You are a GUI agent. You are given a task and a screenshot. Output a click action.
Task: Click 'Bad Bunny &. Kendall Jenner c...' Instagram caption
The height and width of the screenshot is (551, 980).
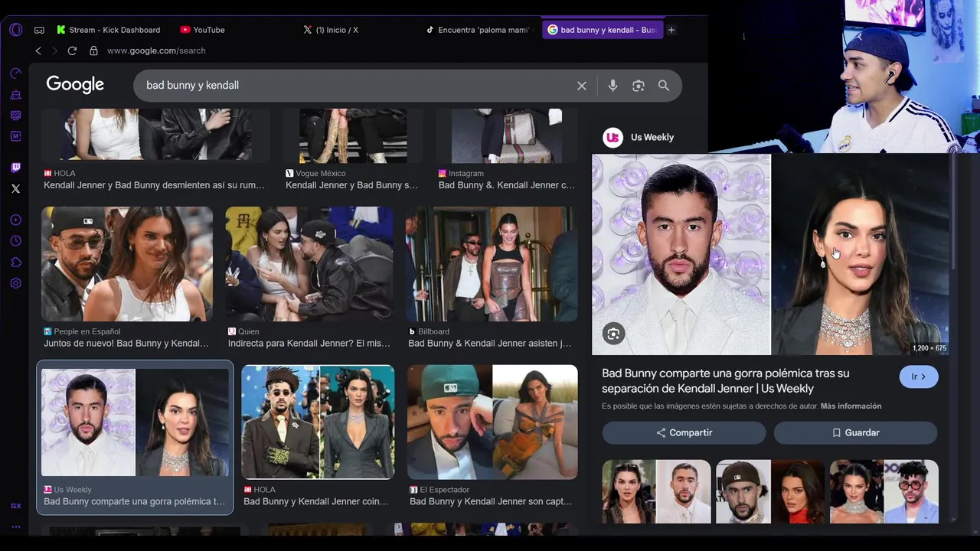pos(507,185)
